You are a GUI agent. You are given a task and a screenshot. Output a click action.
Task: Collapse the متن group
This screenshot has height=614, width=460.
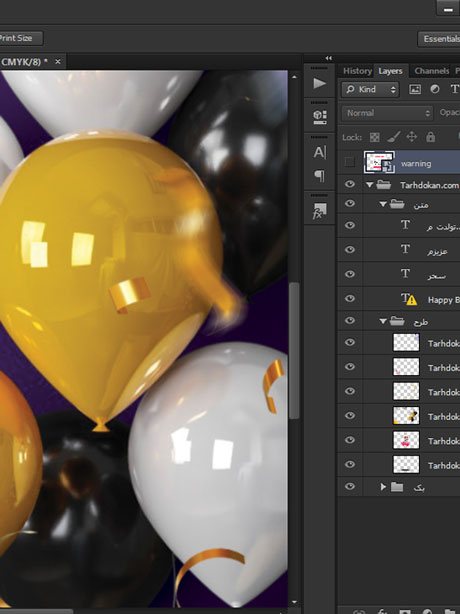pyautogui.click(x=383, y=204)
